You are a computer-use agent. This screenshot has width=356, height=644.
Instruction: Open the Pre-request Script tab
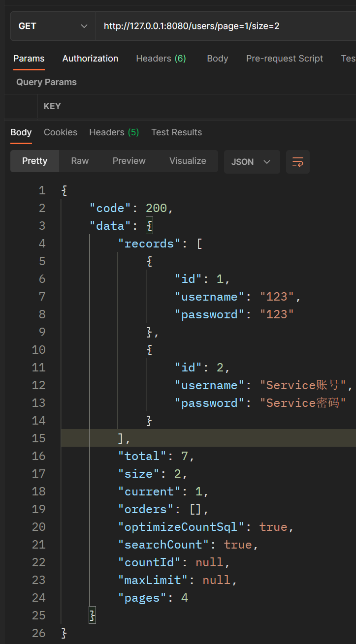[285, 59]
